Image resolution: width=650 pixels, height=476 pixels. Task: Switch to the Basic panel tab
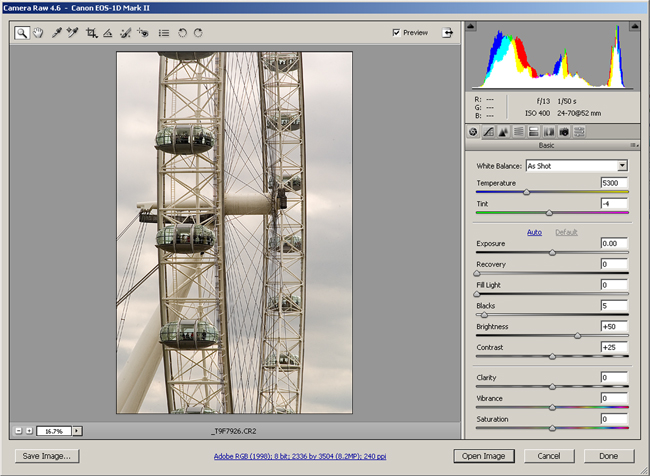click(x=473, y=132)
